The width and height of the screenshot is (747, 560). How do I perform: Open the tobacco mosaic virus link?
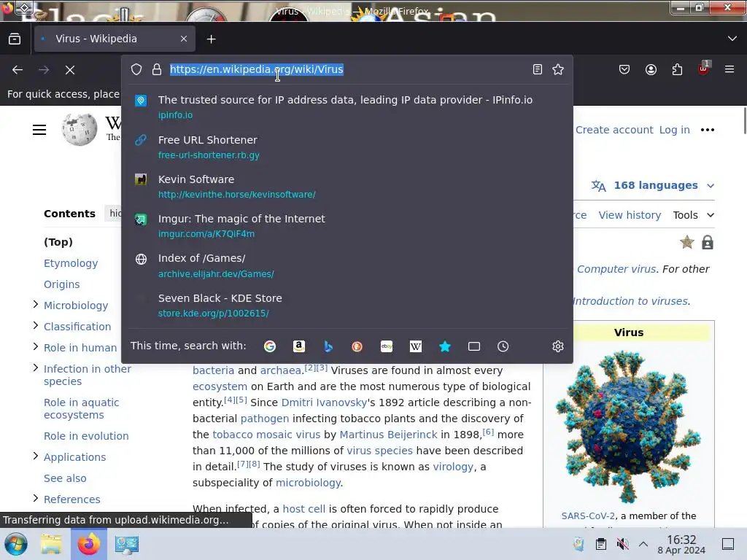click(x=266, y=435)
